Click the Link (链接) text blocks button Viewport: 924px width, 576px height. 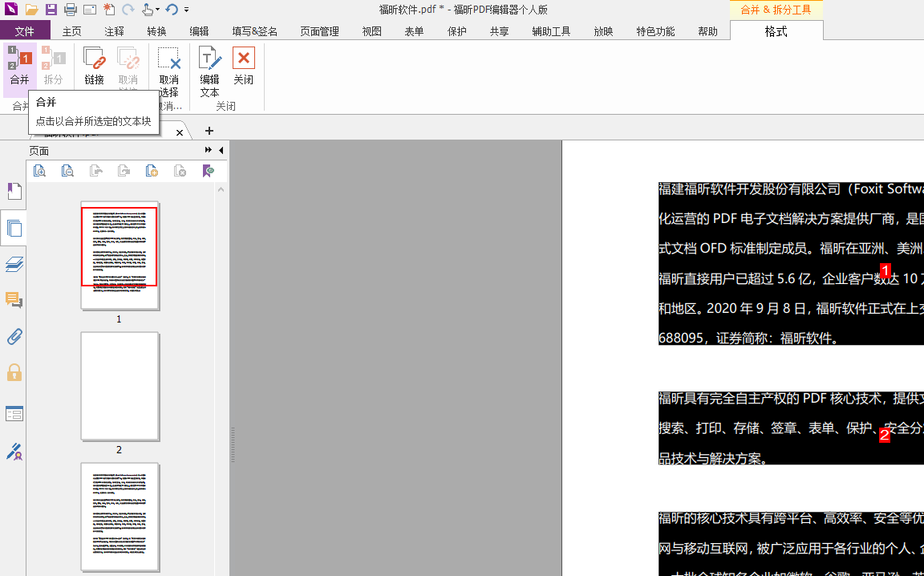(94, 67)
